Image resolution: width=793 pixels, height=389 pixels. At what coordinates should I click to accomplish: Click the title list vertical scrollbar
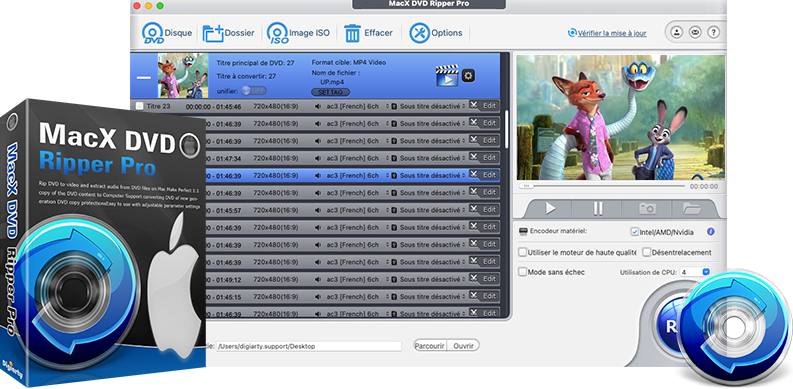pos(507,129)
